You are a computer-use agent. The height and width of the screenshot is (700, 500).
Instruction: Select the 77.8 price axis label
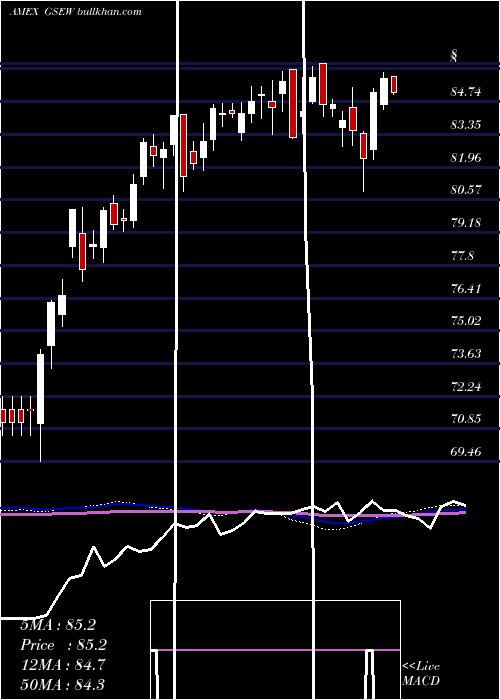462,256
